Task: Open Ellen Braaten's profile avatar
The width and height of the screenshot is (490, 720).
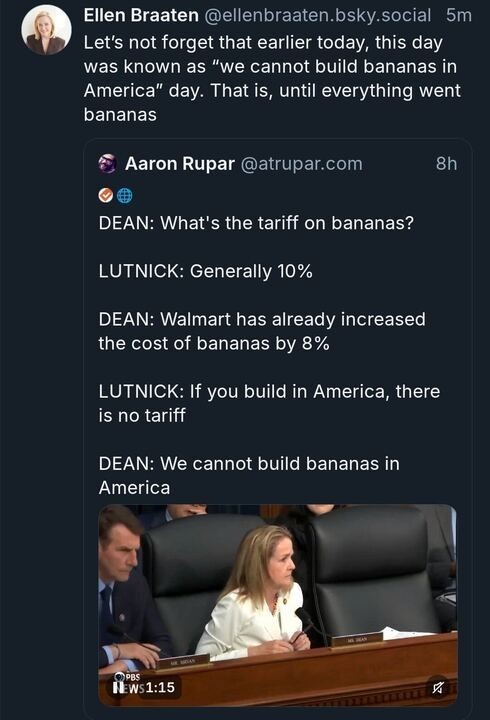Action: 46,31
